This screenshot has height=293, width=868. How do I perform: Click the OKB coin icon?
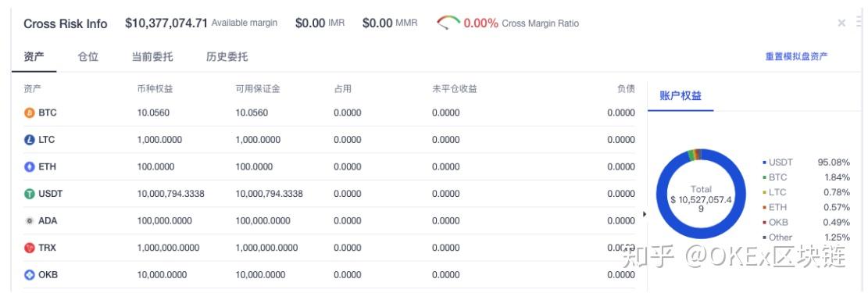click(30, 275)
